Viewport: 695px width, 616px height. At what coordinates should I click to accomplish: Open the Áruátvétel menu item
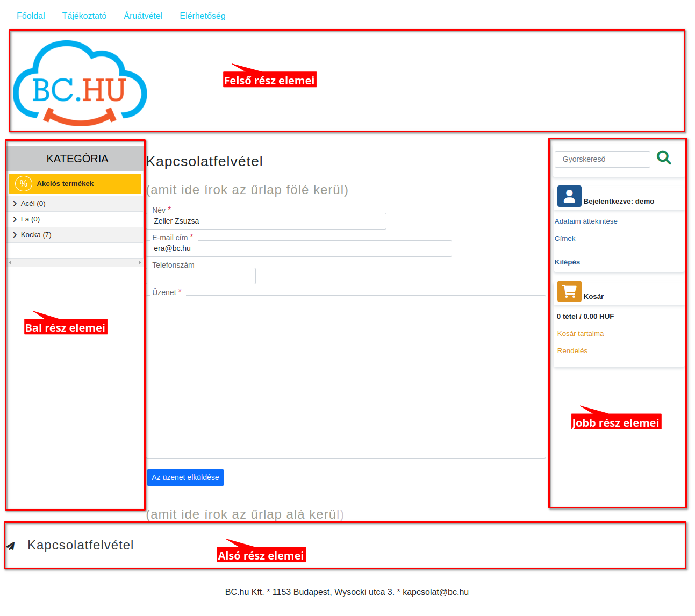(x=143, y=16)
